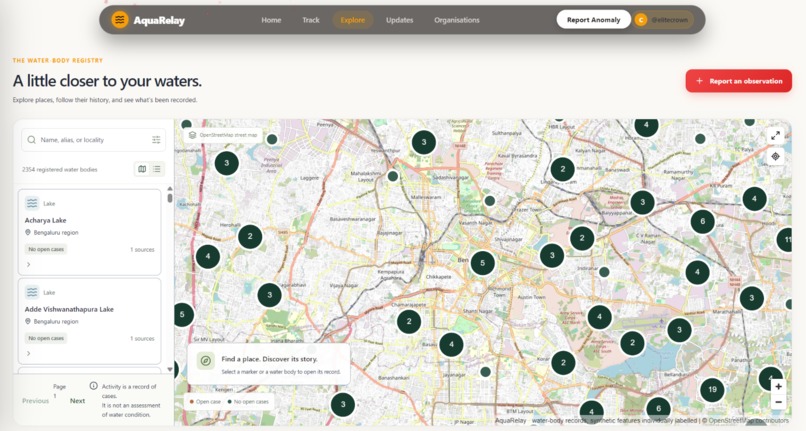Click the info icon beside Activity note
Screen dimensions: 806x431
tap(94, 386)
